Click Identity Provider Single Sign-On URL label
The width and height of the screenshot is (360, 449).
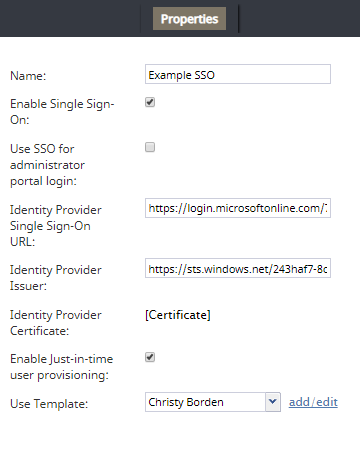pos(56,226)
